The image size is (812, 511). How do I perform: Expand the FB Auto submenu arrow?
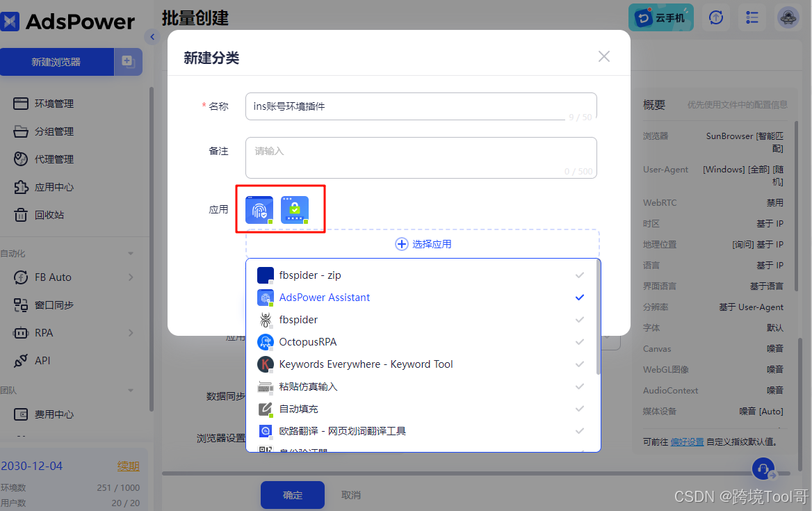[131, 277]
